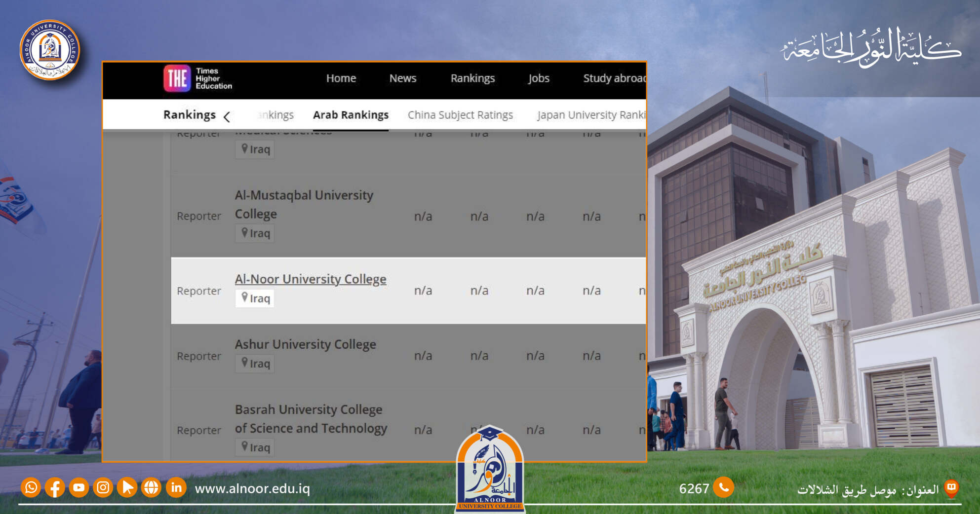
Task: Collapse the Rankings submenu chevron
Action: (x=227, y=117)
